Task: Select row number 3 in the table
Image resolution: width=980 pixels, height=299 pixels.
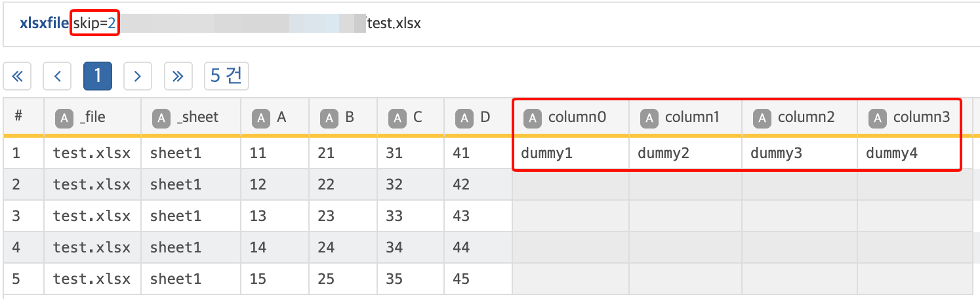Action: click(x=17, y=216)
